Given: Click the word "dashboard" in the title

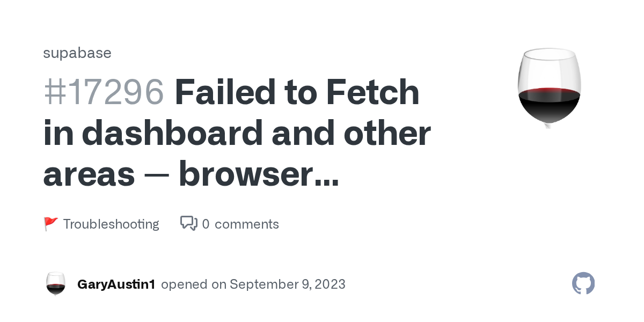Looking at the screenshot, I should [x=173, y=133].
